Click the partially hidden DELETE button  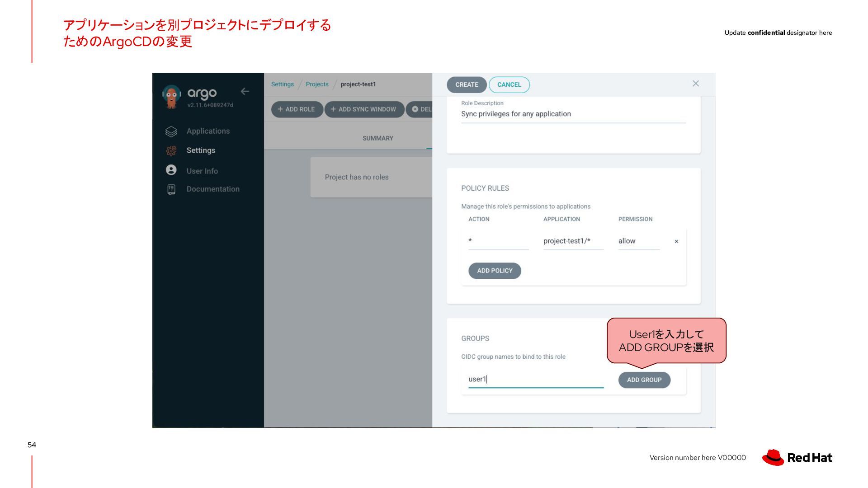[420, 109]
